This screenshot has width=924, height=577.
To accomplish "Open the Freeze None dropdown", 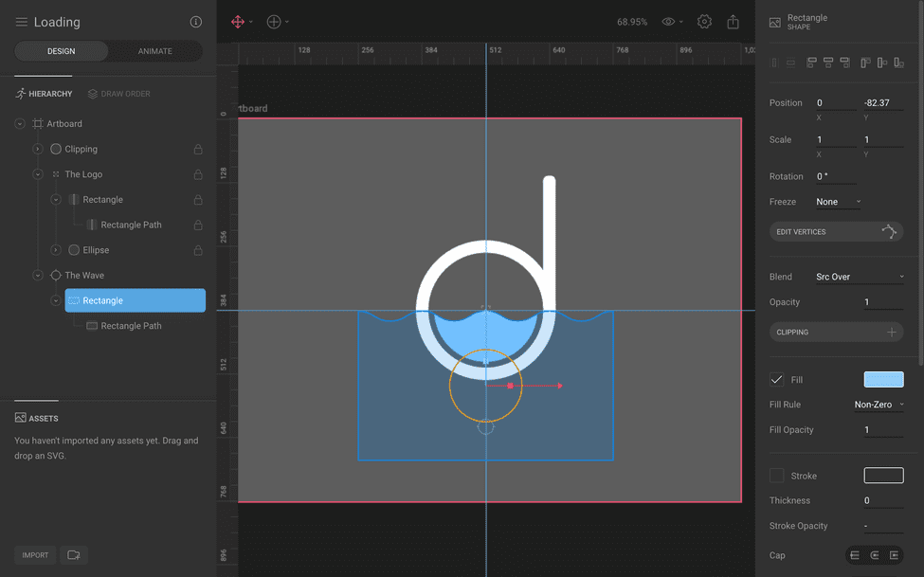I will 839,201.
